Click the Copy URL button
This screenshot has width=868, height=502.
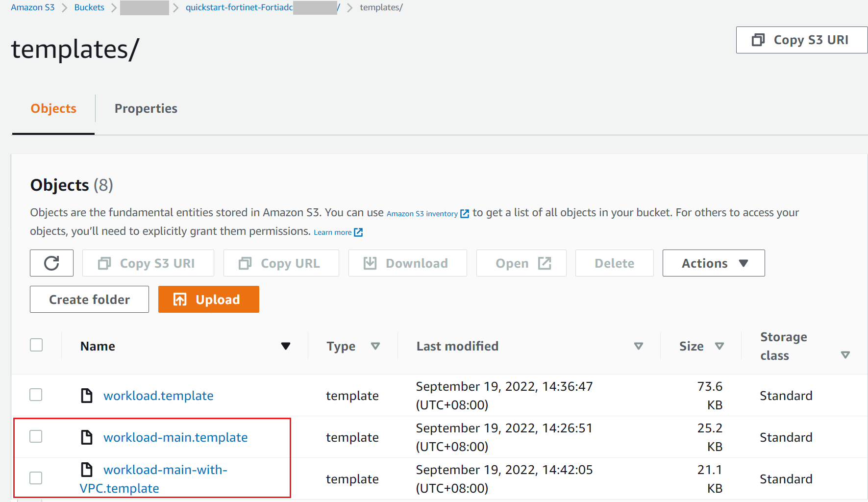click(x=281, y=263)
